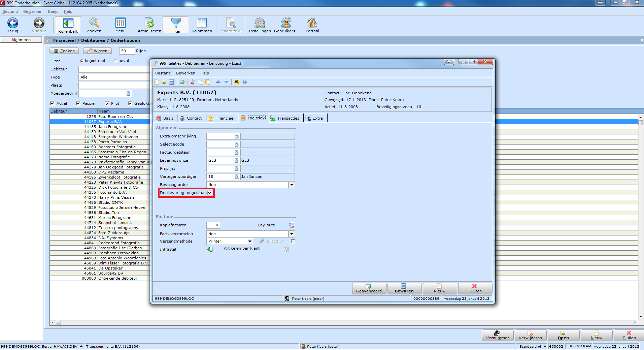
Task: Click the save (floppy disk) icon in dialog toolbar
Action: pyautogui.click(x=172, y=82)
